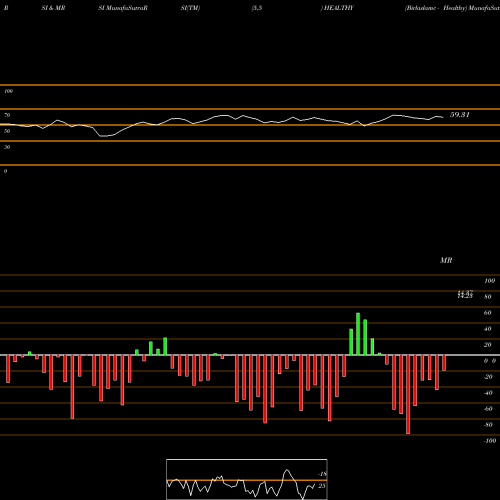Click the RSI axis label 50

click(7, 131)
